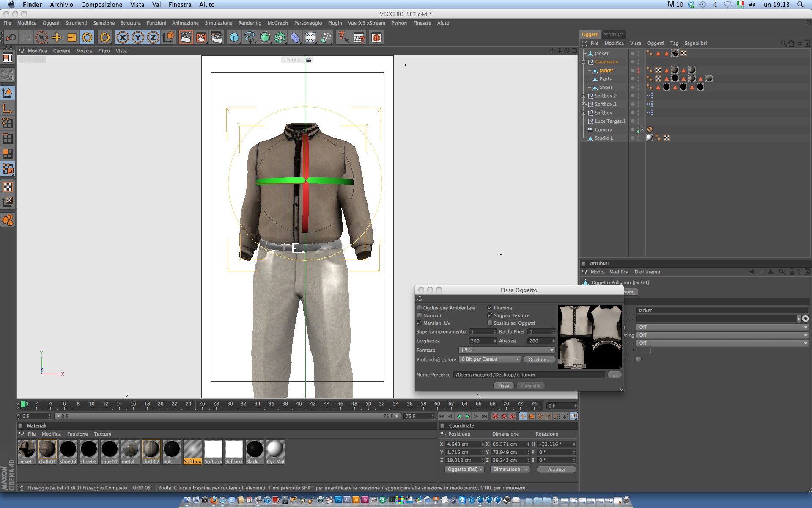Add a Cube primitive object

pyautogui.click(x=234, y=38)
